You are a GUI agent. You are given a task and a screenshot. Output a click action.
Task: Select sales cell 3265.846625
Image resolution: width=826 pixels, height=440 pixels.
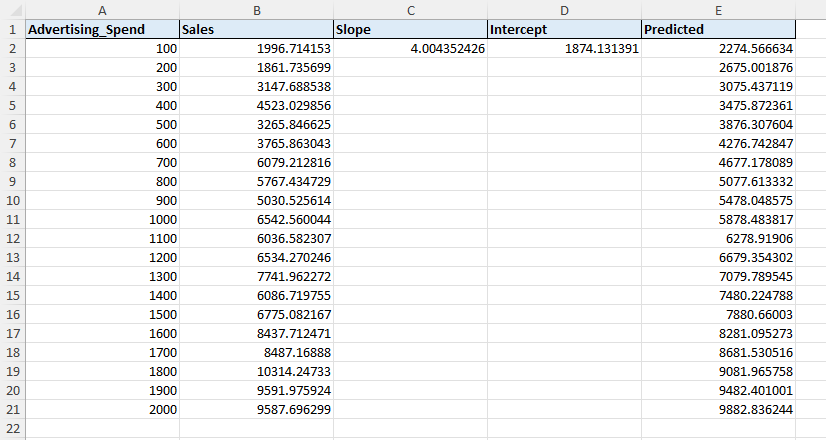click(x=257, y=124)
